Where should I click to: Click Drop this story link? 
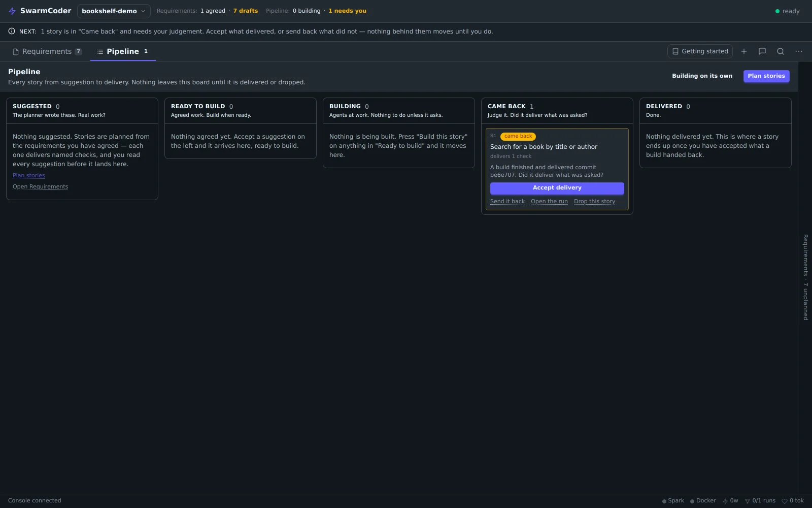(x=595, y=202)
